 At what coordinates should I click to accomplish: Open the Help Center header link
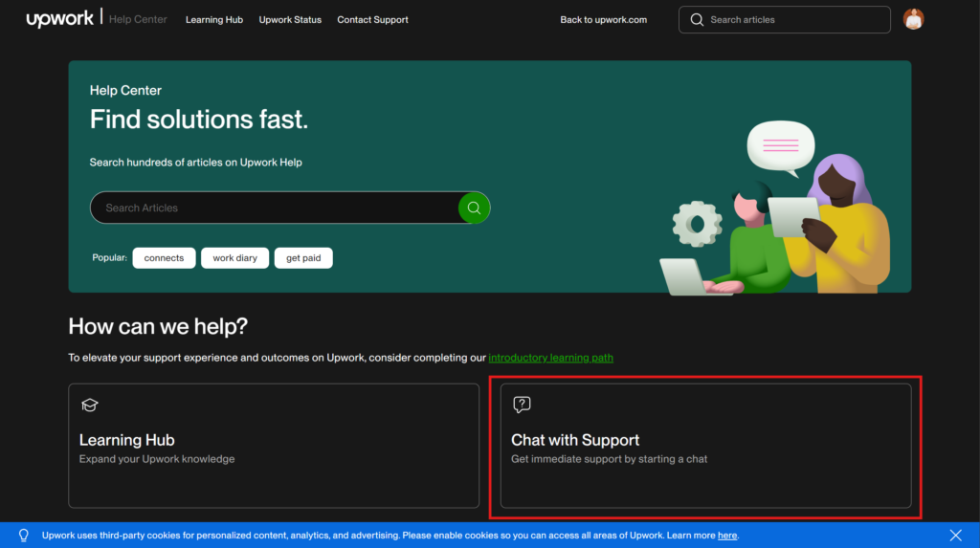138,19
